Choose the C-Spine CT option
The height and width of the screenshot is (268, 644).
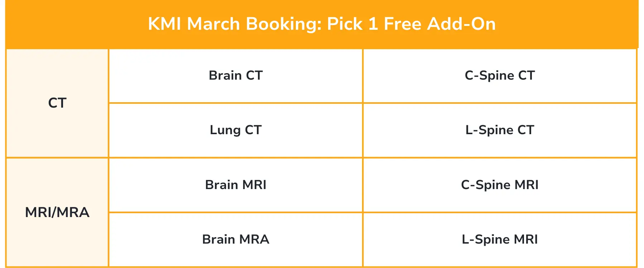click(x=500, y=76)
